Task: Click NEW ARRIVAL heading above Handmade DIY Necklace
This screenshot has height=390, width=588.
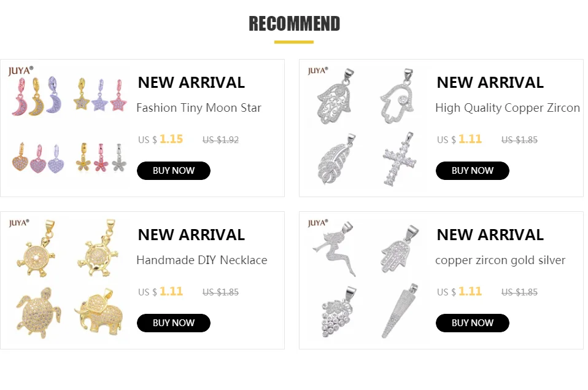Action: pyautogui.click(x=191, y=235)
